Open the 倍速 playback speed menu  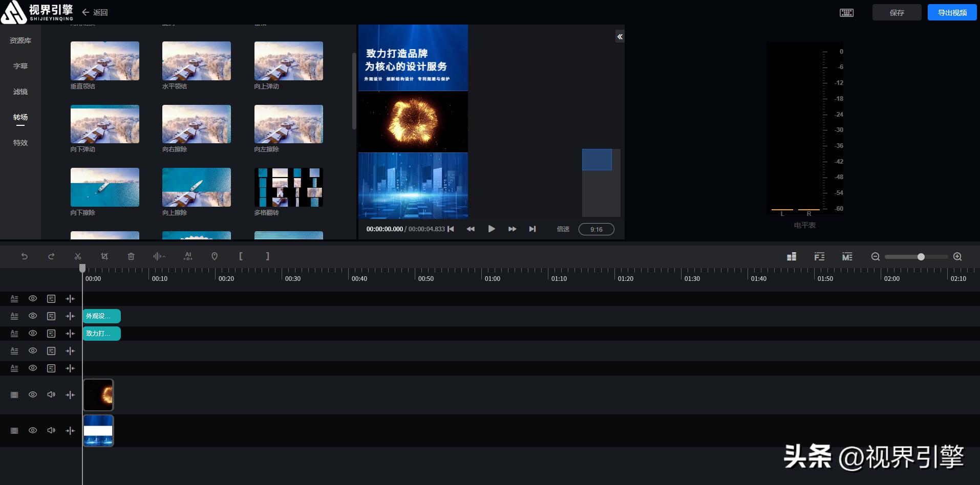(x=563, y=229)
